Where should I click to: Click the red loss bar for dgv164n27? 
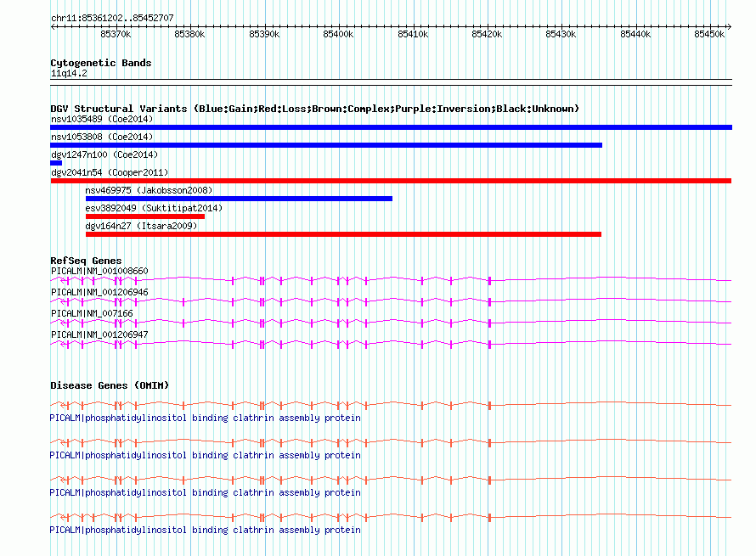(343, 234)
